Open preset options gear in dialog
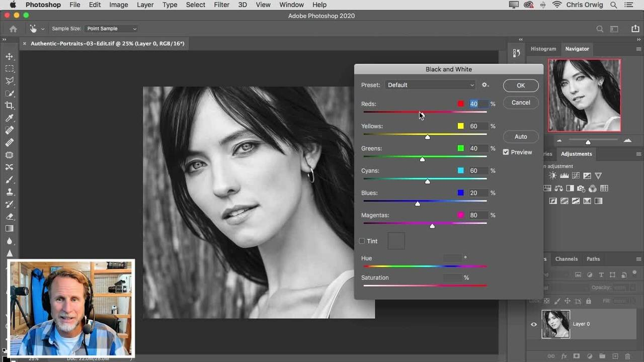The width and height of the screenshot is (644, 362). click(x=485, y=85)
